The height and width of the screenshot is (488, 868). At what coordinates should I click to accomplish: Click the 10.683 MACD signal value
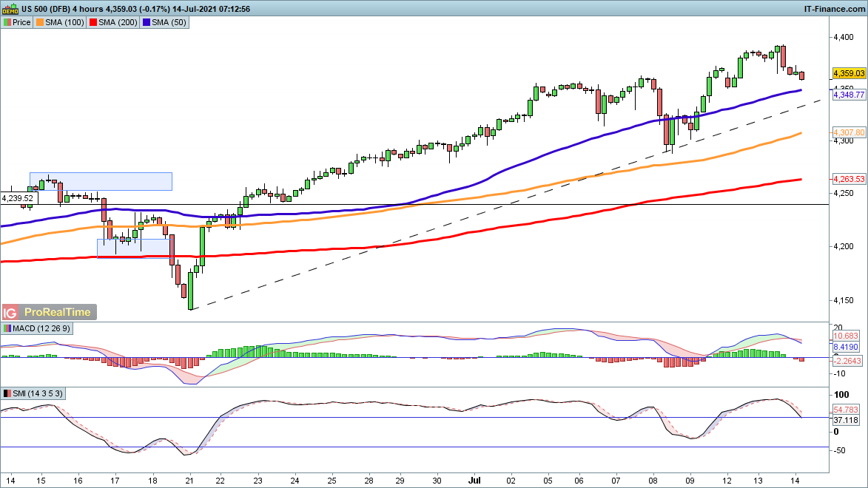click(x=846, y=336)
